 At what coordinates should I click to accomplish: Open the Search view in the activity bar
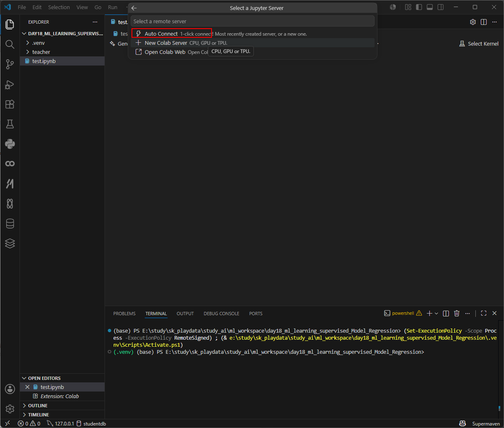tap(10, 44)
